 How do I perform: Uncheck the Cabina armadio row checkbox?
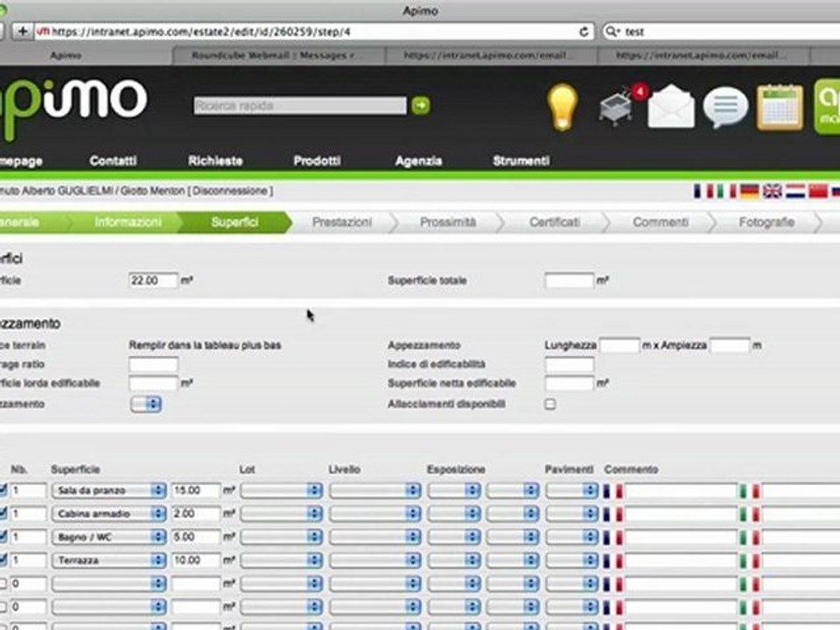[3, 514]
